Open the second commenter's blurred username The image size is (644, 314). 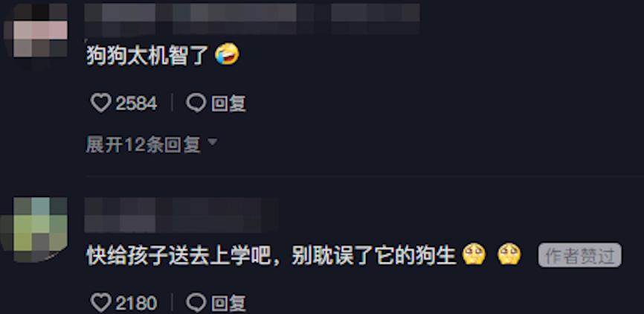(181, 215)
